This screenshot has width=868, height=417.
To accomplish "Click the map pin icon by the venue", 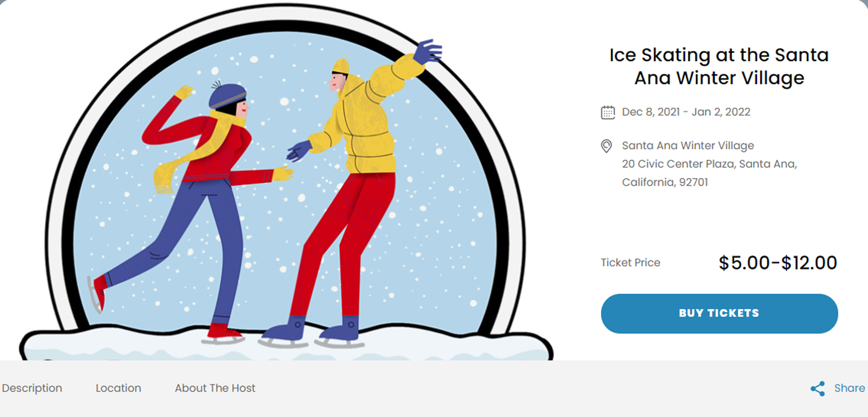I will pyautogui.click(x=606, y=146).
